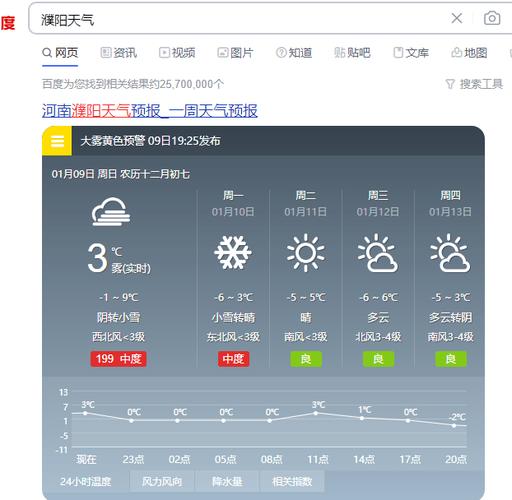Click the green 良 badge under 周三

coord(378,359)
